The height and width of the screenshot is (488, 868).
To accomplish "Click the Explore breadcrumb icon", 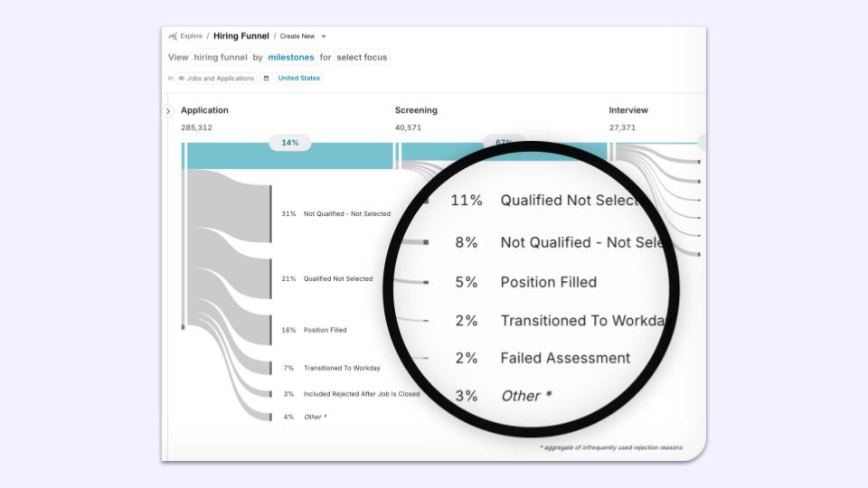I will tap(173, 36).
